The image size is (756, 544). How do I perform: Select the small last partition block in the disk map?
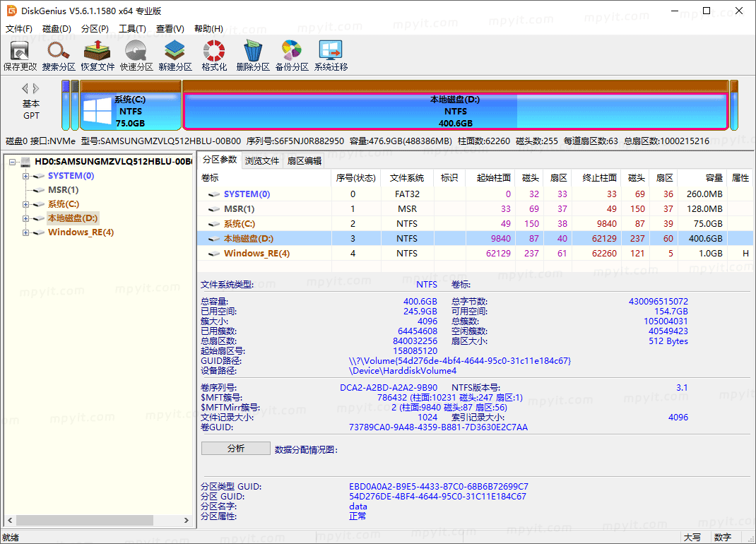click(734, 105)
